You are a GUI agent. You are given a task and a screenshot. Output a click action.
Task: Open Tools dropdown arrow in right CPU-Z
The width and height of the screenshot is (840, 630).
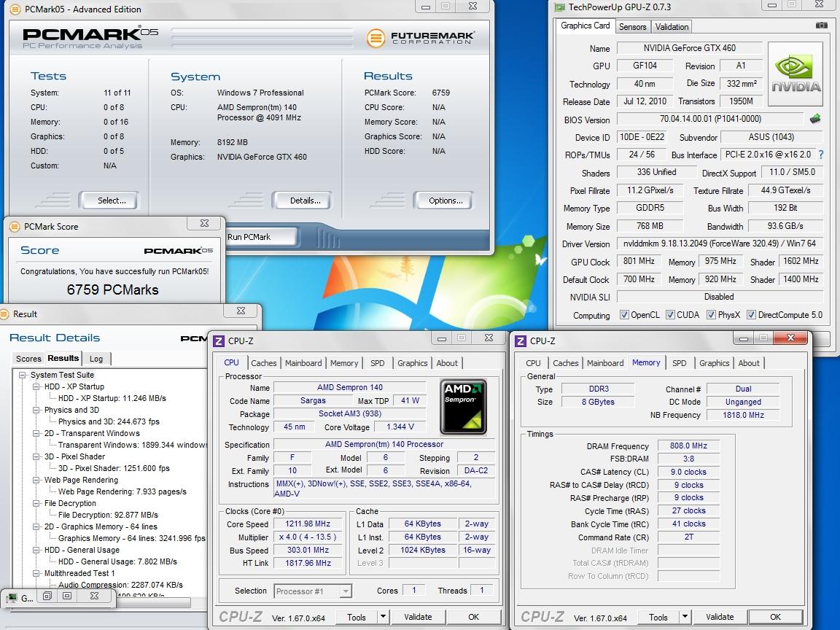pos(685,617)
